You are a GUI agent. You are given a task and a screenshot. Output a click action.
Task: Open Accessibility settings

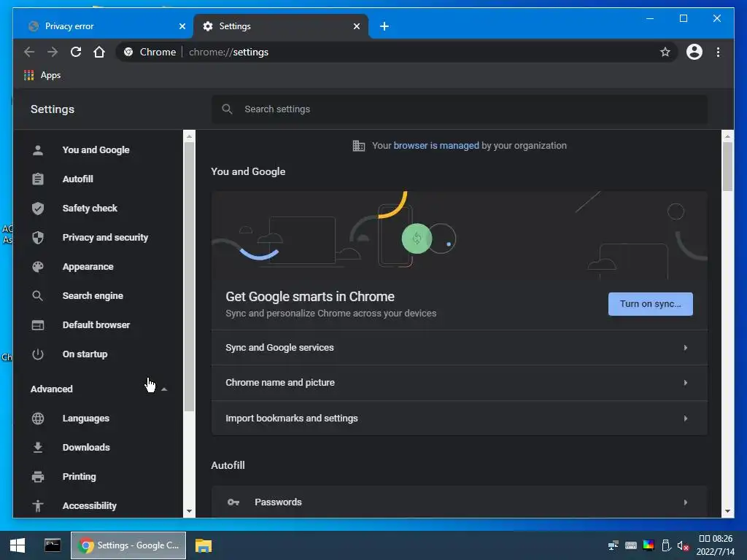point(89,506)
